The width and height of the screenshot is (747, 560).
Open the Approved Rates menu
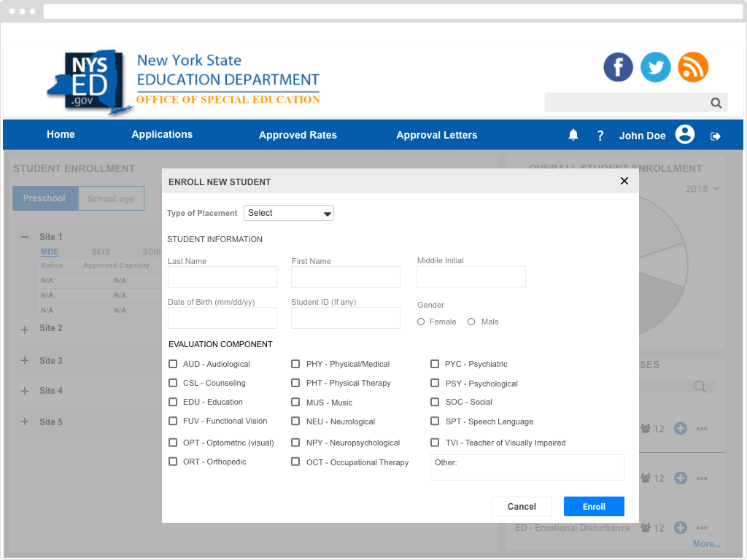(298, 135)
